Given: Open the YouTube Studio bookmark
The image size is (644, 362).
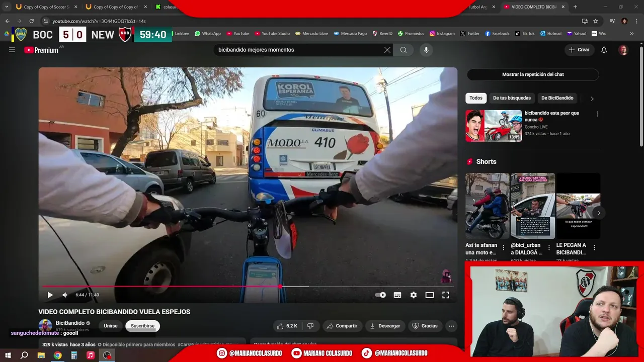Looking at the screenshot, I should click(x=272, y=34).
